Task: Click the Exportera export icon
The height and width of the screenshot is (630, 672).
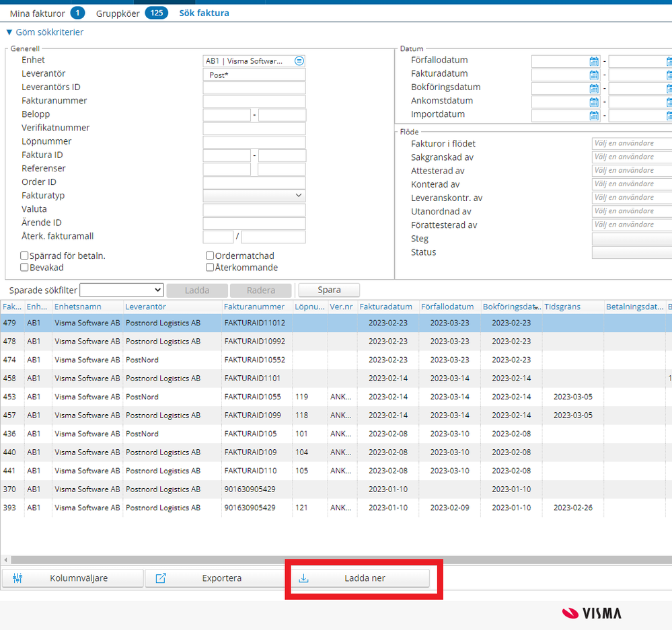Action: (x=161, y=578)
